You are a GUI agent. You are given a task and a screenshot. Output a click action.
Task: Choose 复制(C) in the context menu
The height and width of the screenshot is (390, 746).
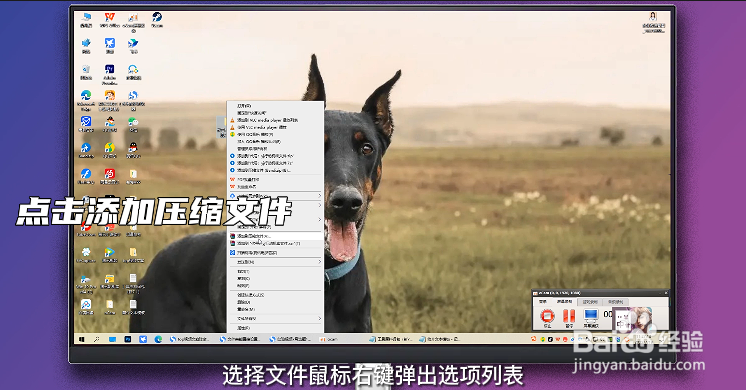click(x=275, y=279)
